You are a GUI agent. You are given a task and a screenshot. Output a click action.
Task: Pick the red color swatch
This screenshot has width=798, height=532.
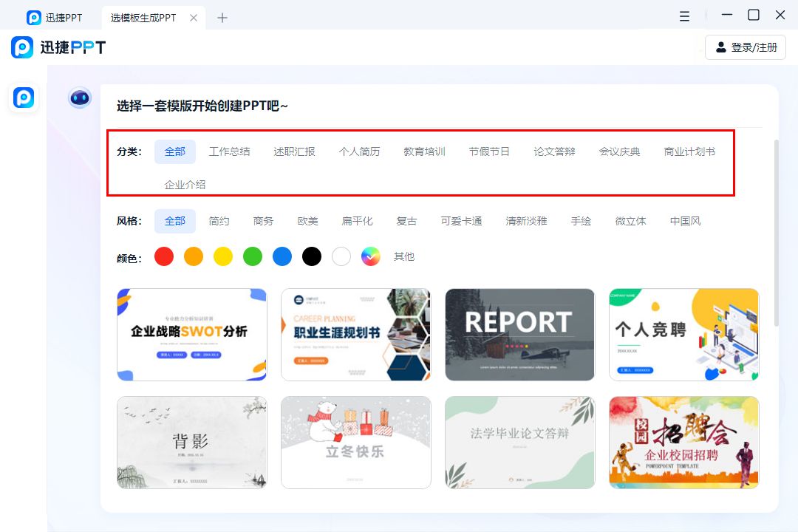(x=164, y=256)
